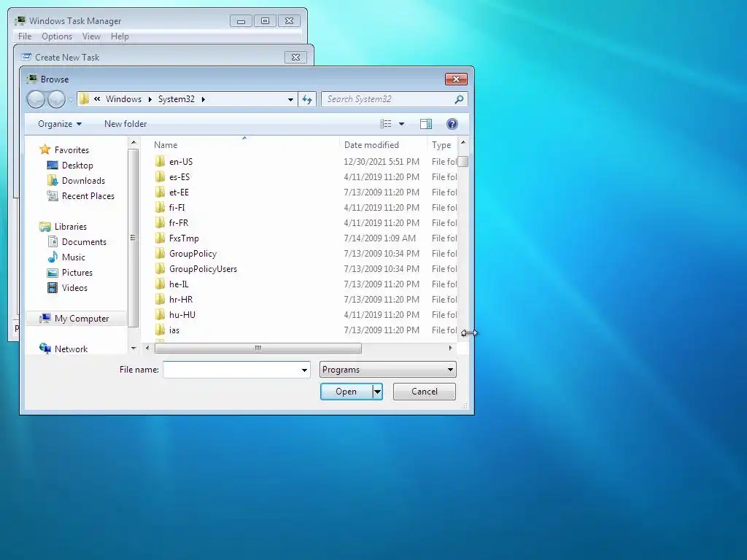Expand the address bar history dropdown
747x560 pixels.
click(290, 99)
